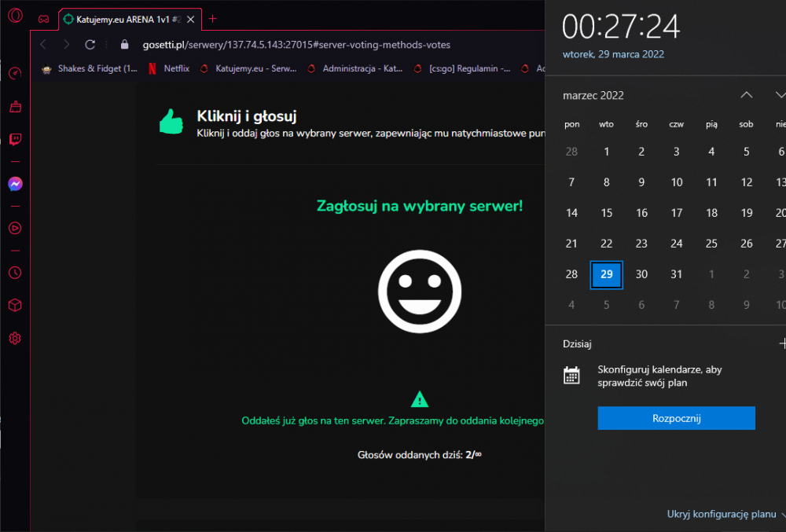This screenshot has width=786, height=532.
Task: Open the Twitch sidebar panel
Action: pos(15,139)
